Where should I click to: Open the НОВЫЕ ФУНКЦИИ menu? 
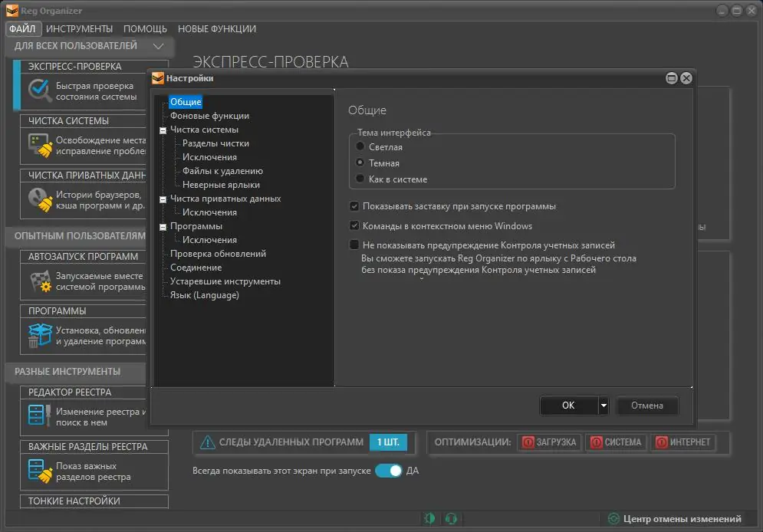(215, 28)
